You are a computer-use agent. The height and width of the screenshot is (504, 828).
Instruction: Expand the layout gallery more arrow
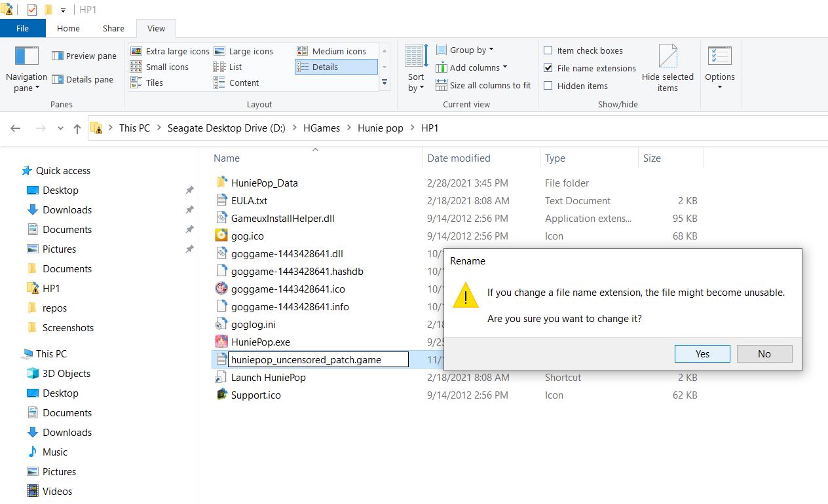[385, 82]
